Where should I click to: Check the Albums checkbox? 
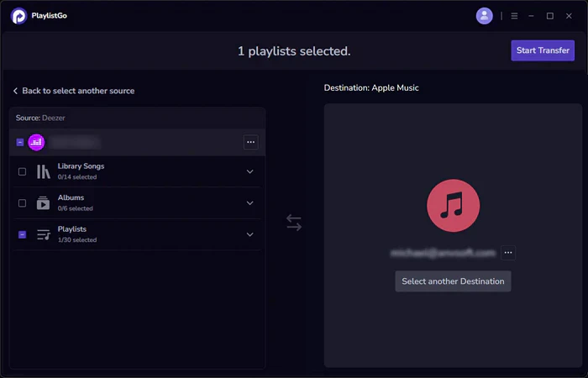(x=22, y=203)
